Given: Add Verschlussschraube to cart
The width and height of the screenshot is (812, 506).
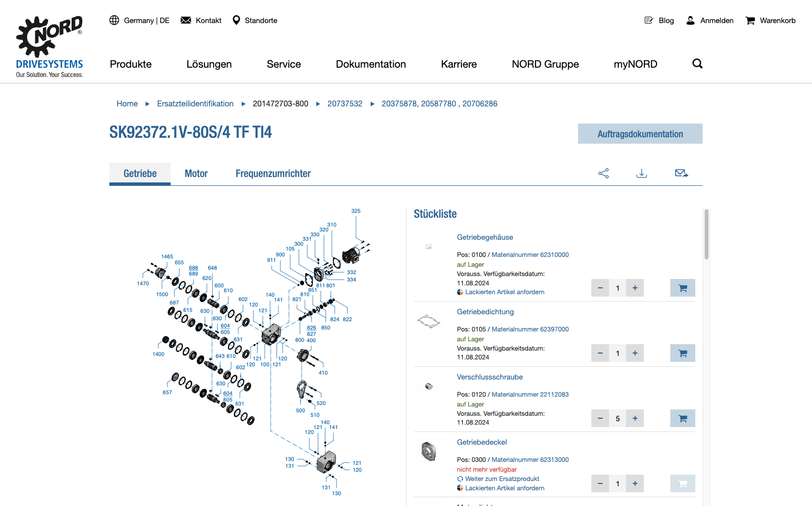Looking at the screenshot, I should pos(683,418).
